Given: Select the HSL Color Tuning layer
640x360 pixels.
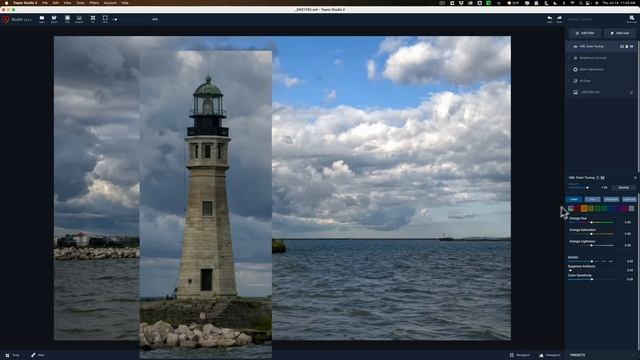Looking at the screenshot, I should (591, 47).
